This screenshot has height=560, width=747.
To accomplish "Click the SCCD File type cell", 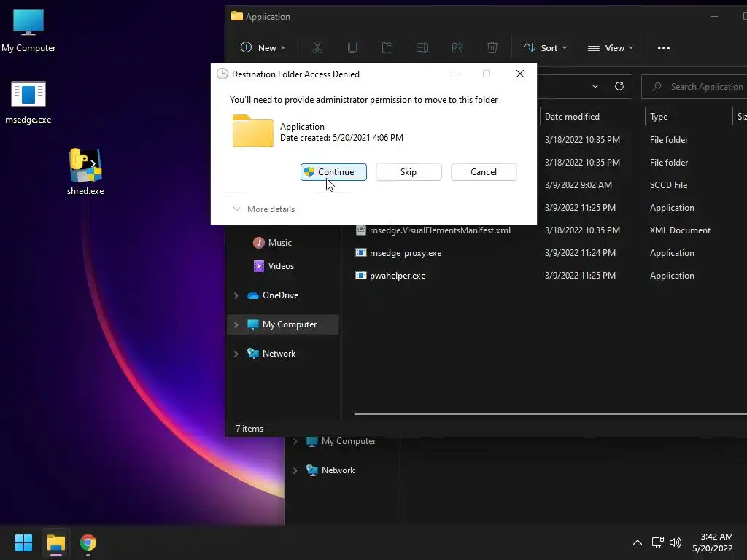I will point(668,184).
